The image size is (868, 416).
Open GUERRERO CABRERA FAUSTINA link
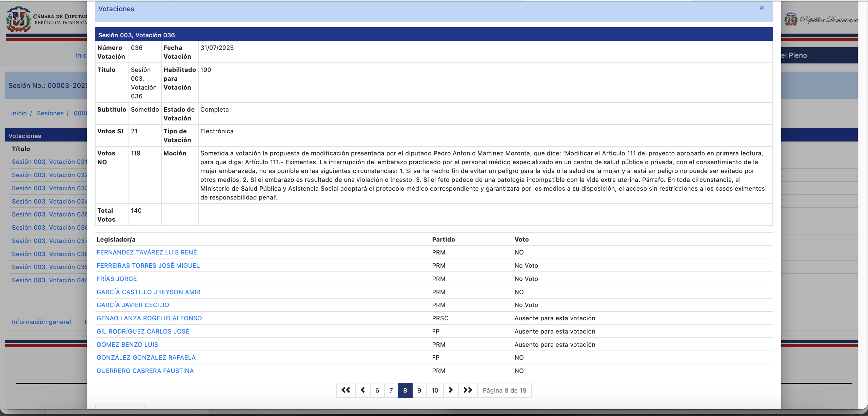coord(145,371)
